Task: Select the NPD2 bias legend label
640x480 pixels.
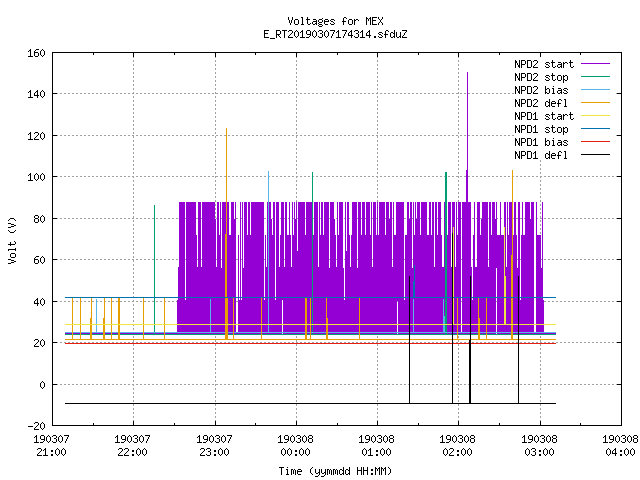Action: pyautogui.click(x=541, y=90)
